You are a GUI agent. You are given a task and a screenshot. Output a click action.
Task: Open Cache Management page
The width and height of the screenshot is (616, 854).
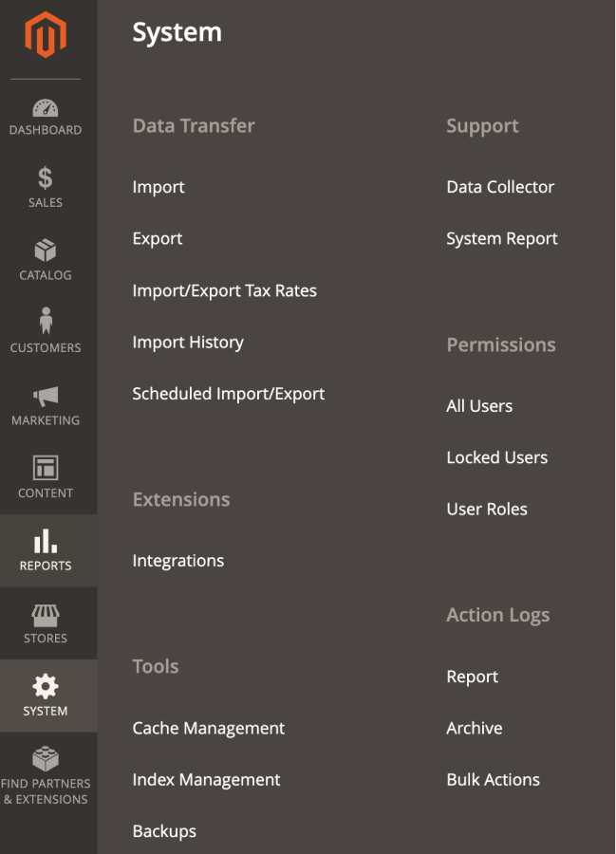point(208,728)
